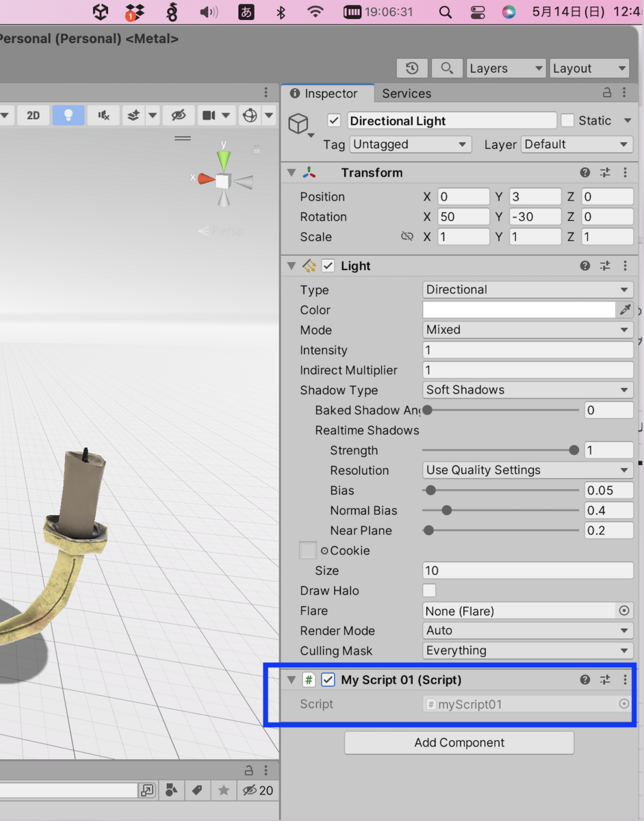Disable the My Script 01 component checkbox
644x821 pixels.
(328, 679)
